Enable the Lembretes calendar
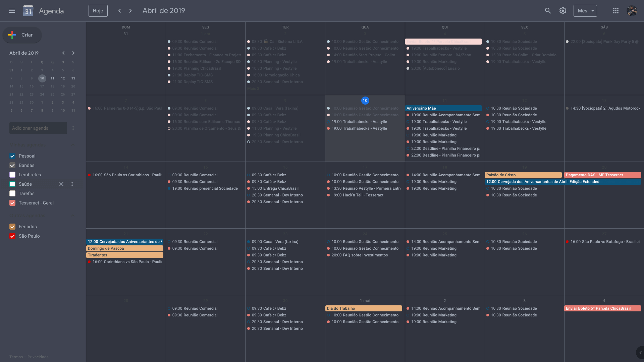 point(12,175)
